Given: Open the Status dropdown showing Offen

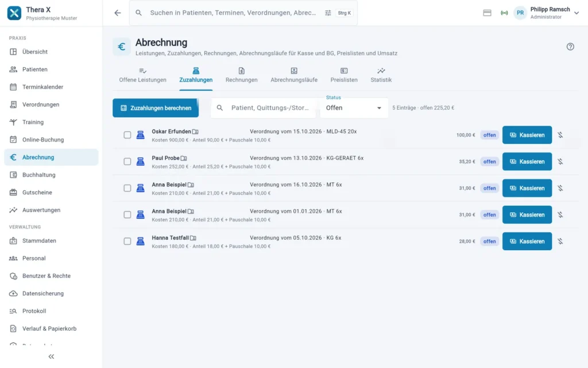Looking at the screenshot, I should (354, 108).
